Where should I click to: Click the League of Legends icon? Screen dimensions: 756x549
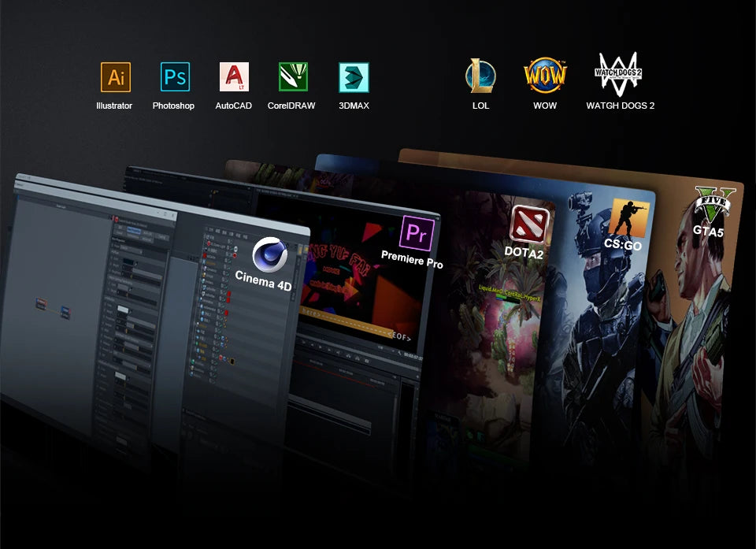[480, 76]
